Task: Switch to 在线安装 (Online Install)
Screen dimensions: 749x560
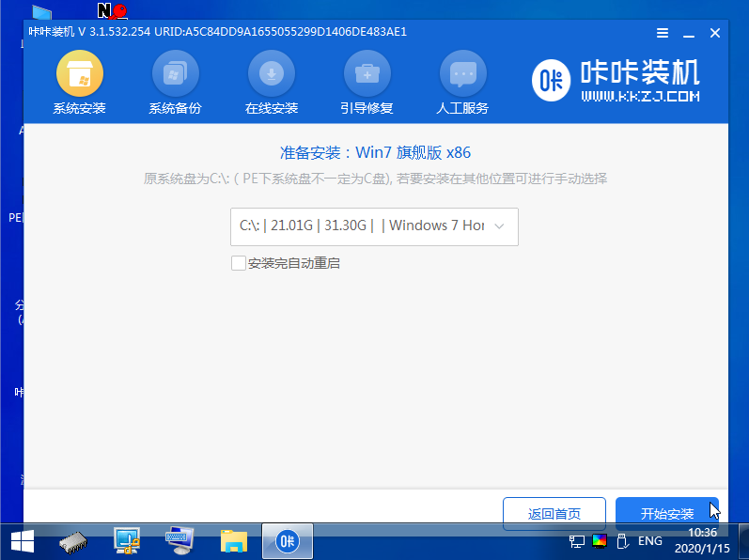Action: tap(272, 85)
